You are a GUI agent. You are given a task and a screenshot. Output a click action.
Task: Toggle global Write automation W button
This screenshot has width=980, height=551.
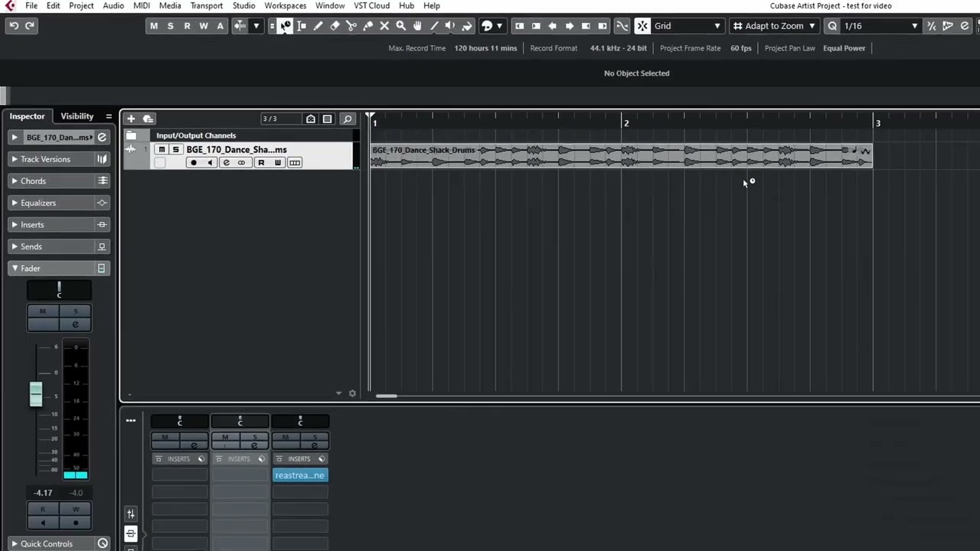tap(204, 26)
